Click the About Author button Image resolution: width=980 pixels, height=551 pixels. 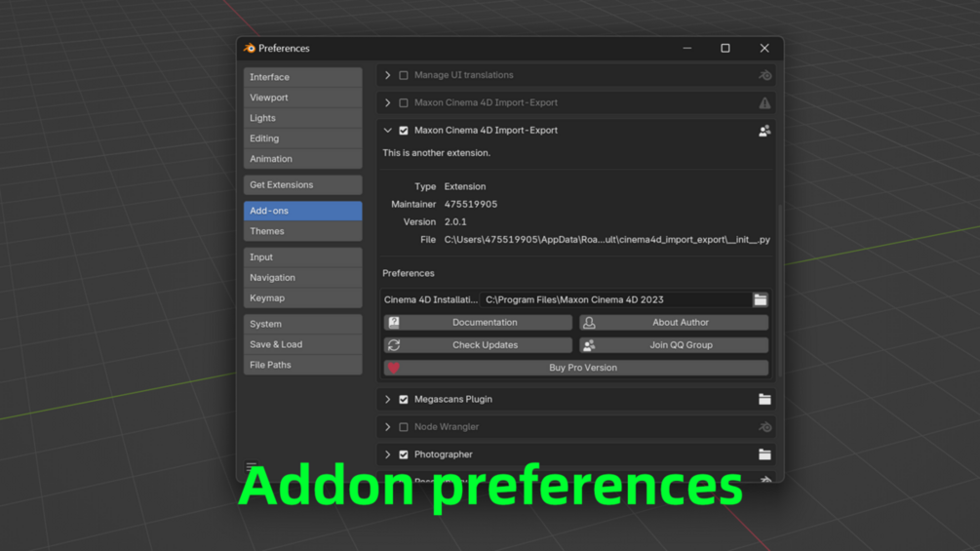(x=674, y=323)
